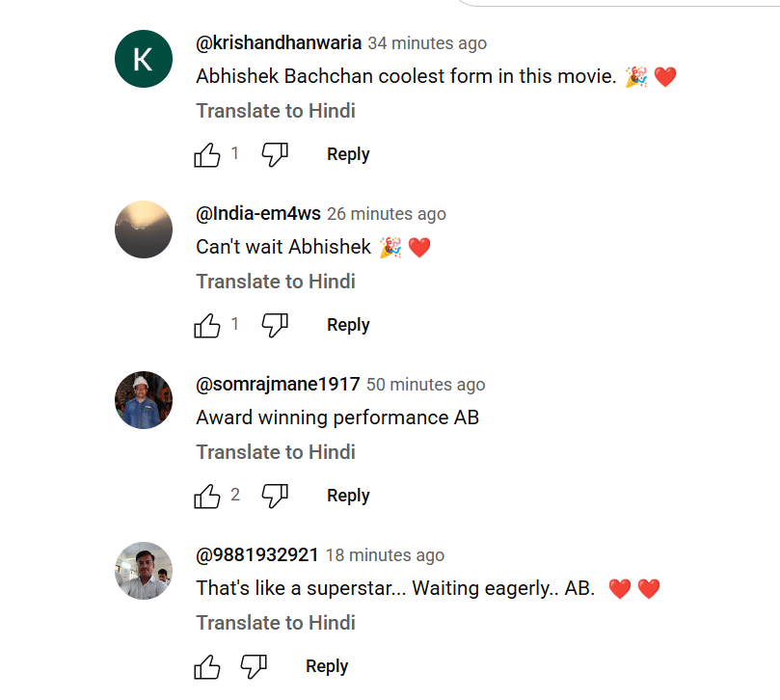
Task: Open the green K avatar profile
Action: click(x=144, y=59)
